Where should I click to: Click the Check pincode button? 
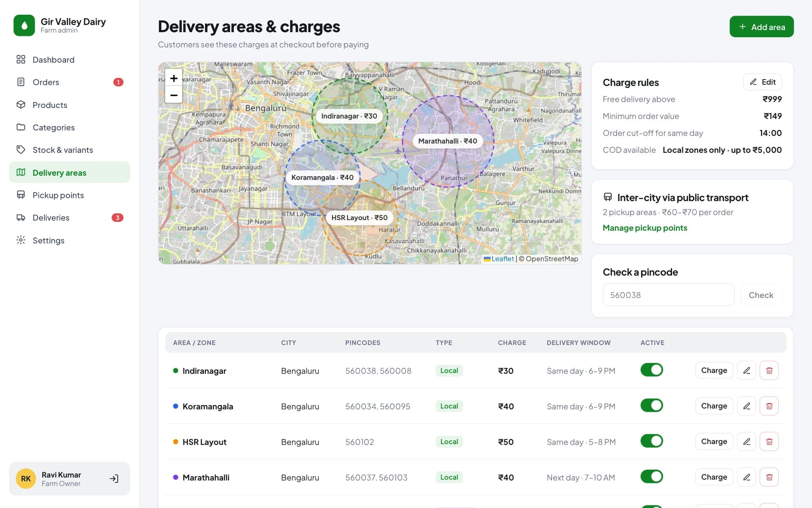tap(761, 295)
